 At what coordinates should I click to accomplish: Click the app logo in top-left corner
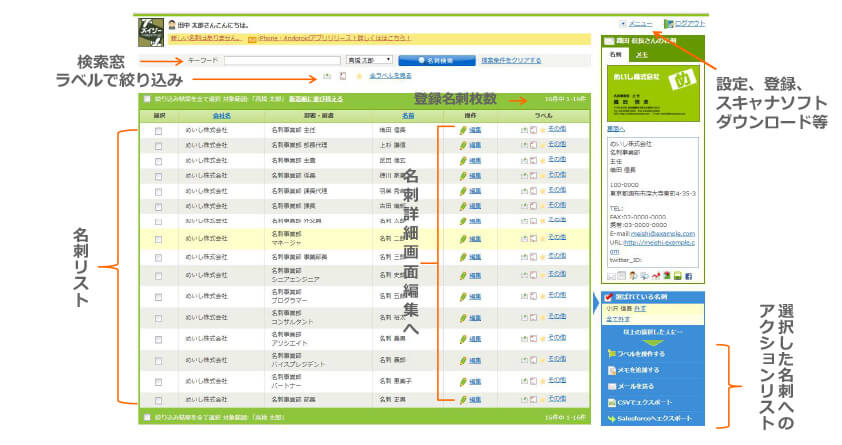pos(151,27)
